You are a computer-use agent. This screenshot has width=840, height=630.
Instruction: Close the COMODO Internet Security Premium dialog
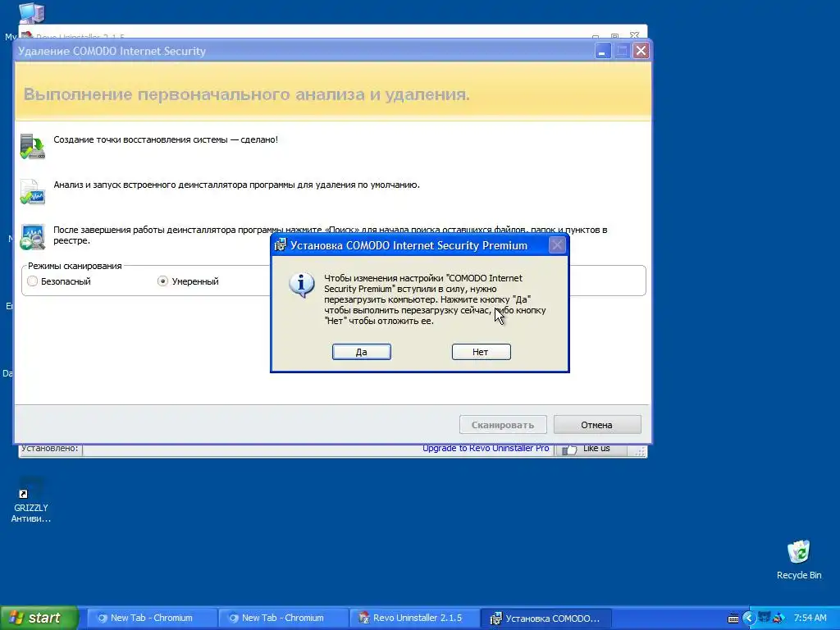point(557,245)
